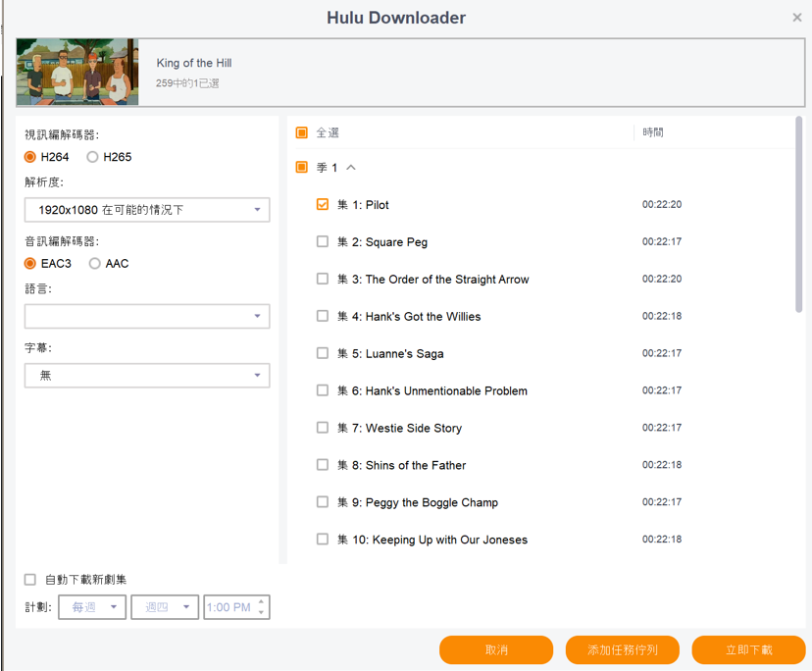The height and width of the screenshot is (671, 812).
Task: Click the Pilot episode title text
Action: coord(377,205)
